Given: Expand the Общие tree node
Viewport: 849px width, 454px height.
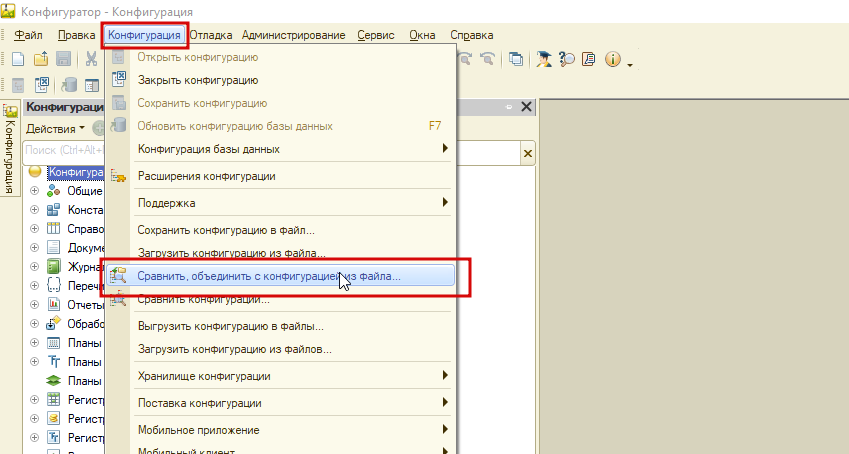Looking at the screenshot, I should 35,191.
